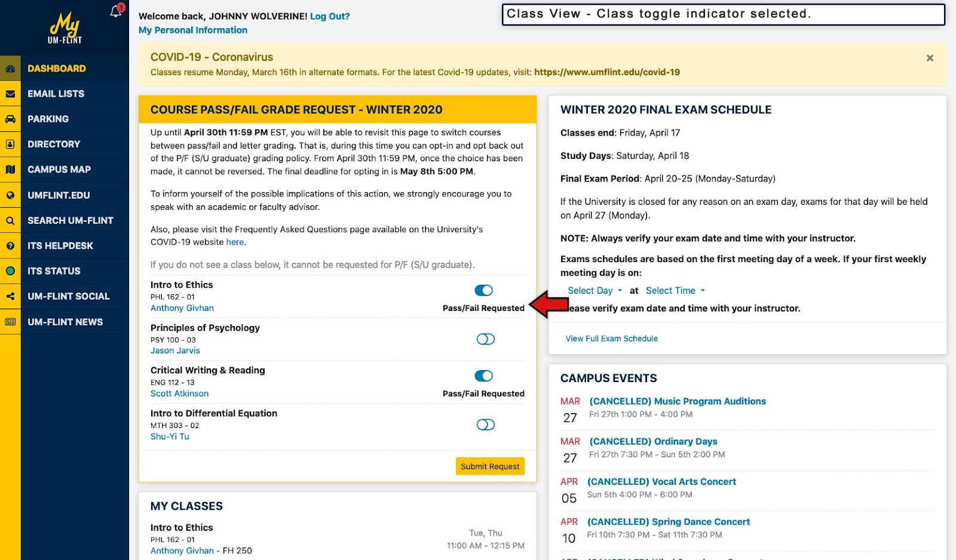Click the 'COVID-19 - Coronavirus' alert title
The height and width of the screenshot is (560, 956).
point(212,57)
